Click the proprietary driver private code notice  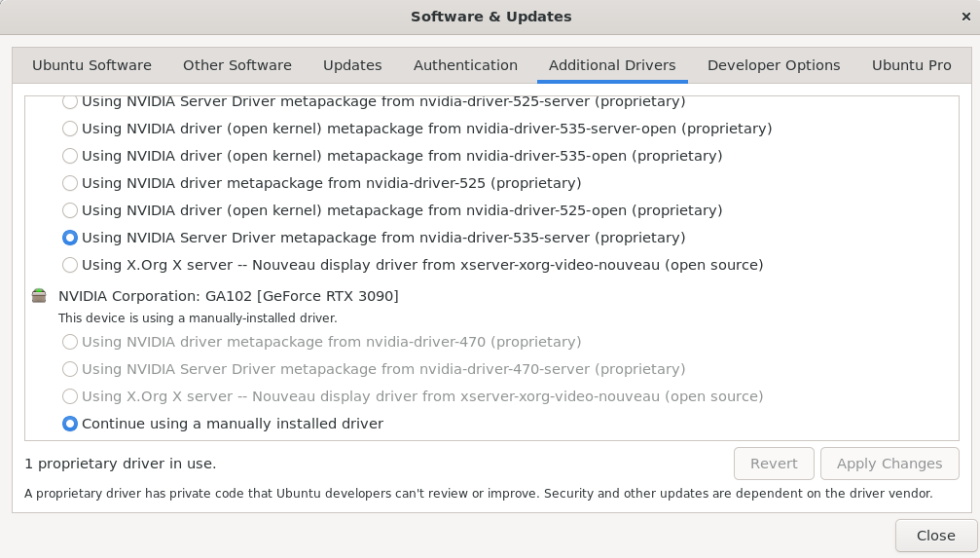478,494
